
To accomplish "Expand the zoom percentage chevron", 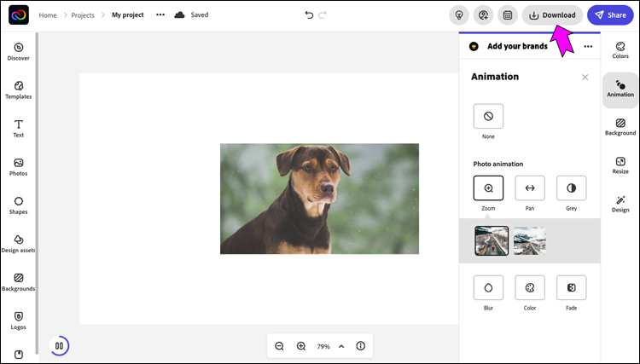I will point(341,346).
